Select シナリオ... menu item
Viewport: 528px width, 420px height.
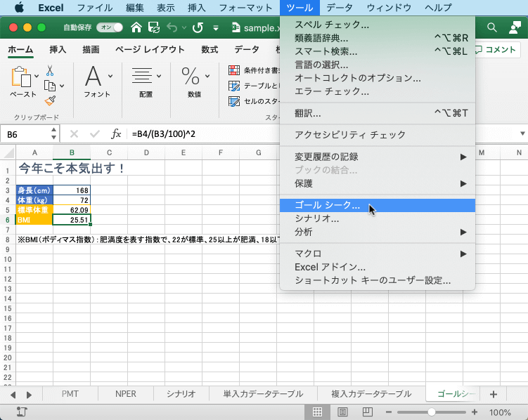tap(377, 218)
